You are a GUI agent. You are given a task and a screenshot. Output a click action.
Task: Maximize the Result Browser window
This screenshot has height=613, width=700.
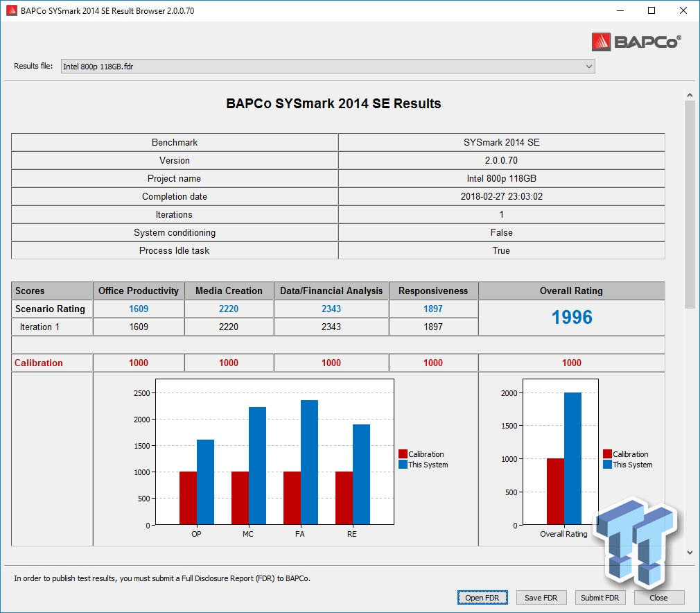pyautogui.click(x=651, y=10)
